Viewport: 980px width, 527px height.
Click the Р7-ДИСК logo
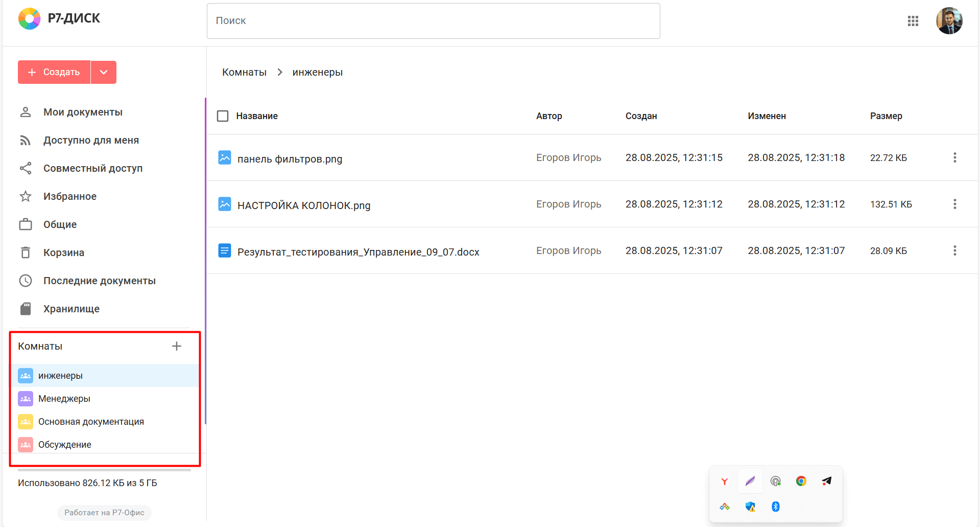coord(59,18)
